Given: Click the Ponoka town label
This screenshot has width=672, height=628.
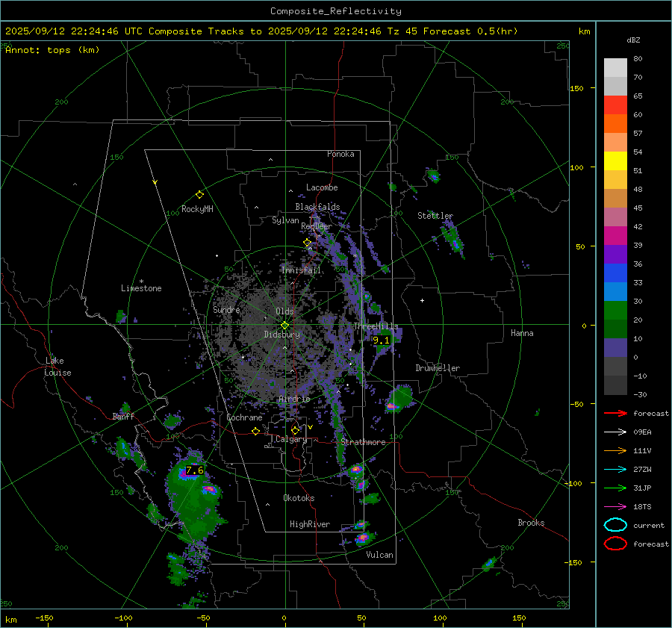Looking at the screenshot, I should (340, 154).
